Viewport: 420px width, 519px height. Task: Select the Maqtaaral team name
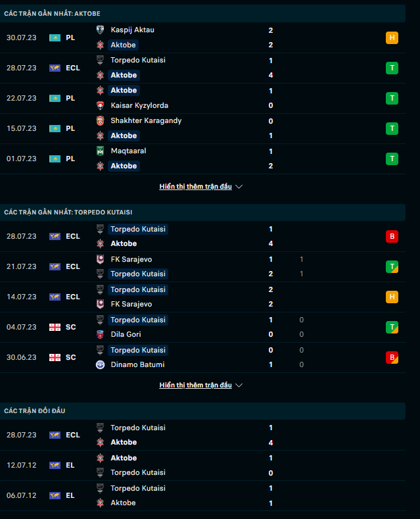(x=128, y=151)
